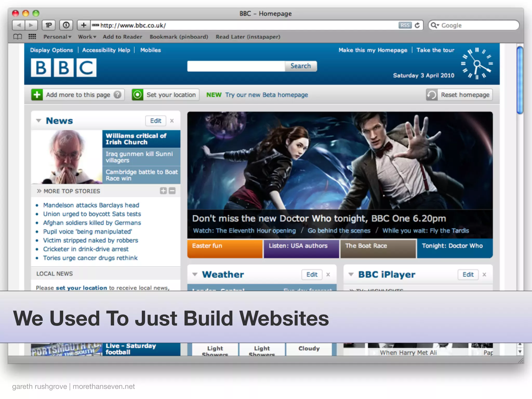The width and height of the screenshot is (532, 399).
Task: Click the browser forward arrow button
Action: click(x=31, y=25)
